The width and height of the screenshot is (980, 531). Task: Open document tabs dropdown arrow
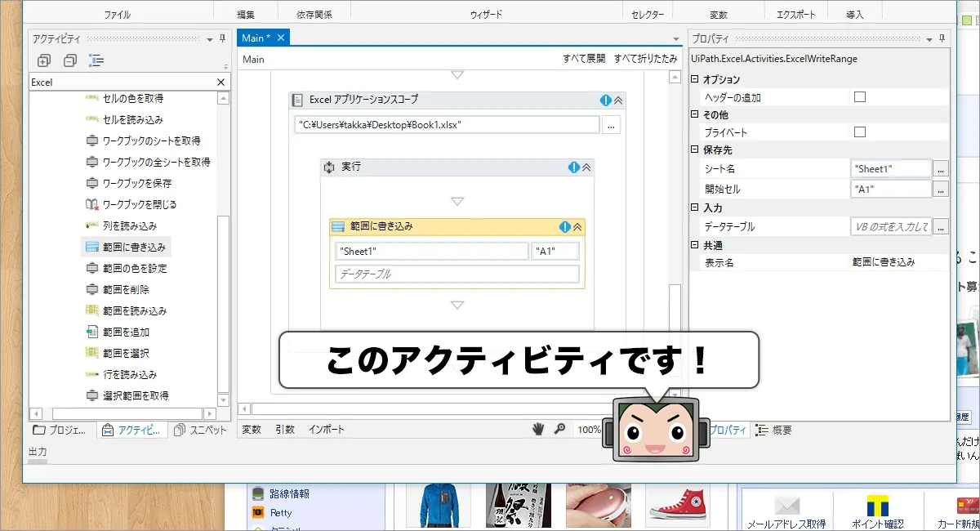coord(675,38)
